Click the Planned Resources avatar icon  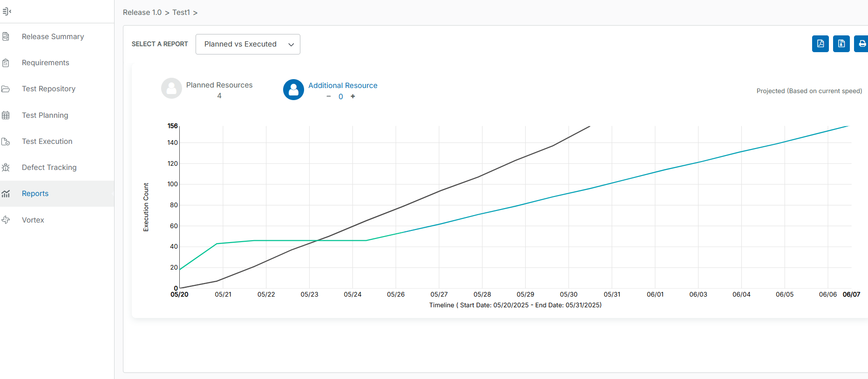(x=171, y=88)
